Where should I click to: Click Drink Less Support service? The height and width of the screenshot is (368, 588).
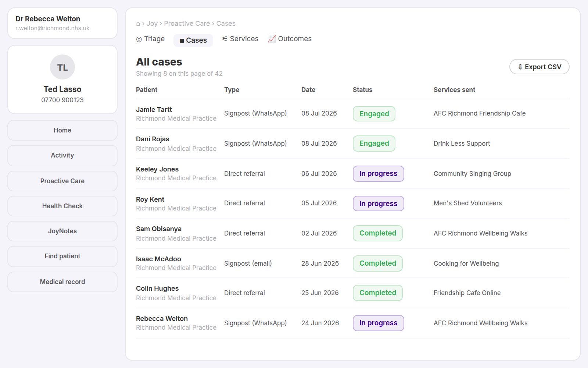tap(462, 144)
